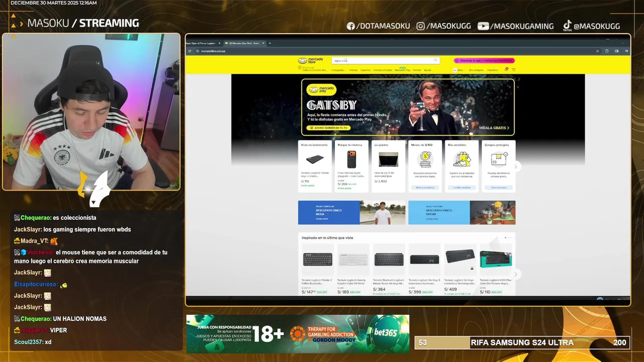The height and width of the screenshot is (362, 644).
Task: Open the Mis compras link
Action: (476, 70)
